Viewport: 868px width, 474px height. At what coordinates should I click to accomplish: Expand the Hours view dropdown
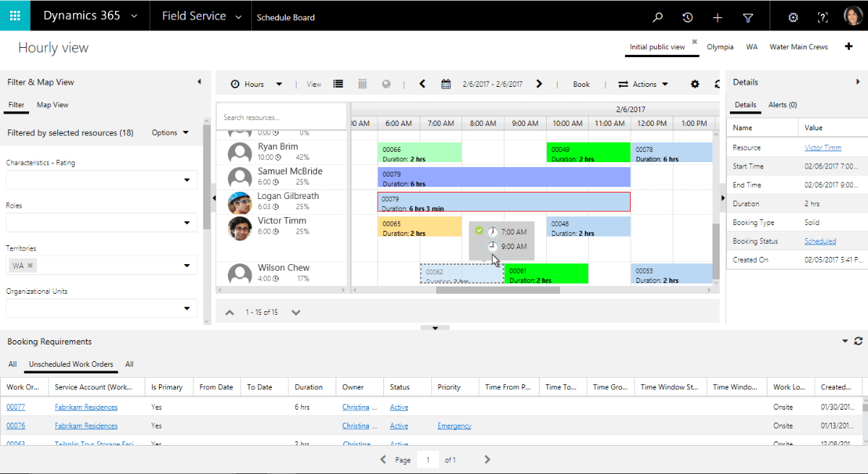[x=278, y=84]
